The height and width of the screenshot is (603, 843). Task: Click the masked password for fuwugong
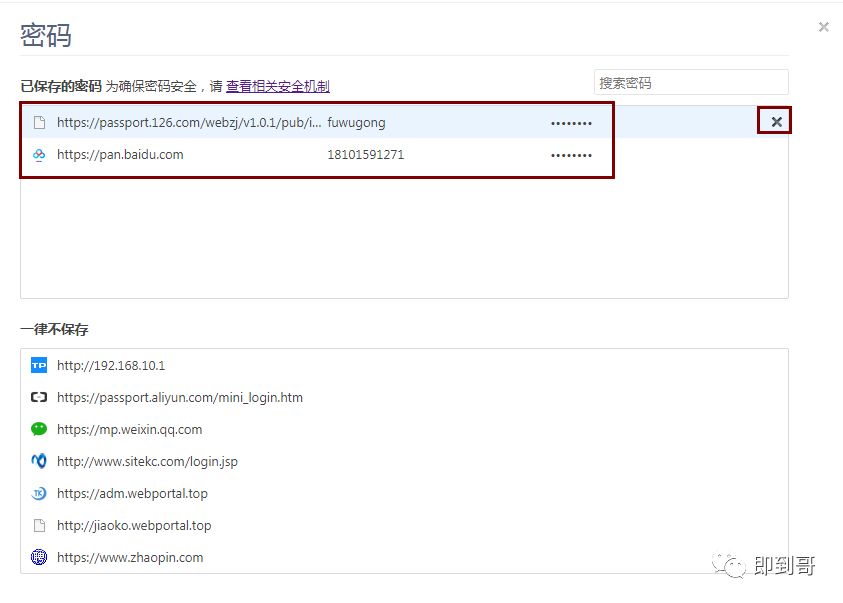coord(571,123)
